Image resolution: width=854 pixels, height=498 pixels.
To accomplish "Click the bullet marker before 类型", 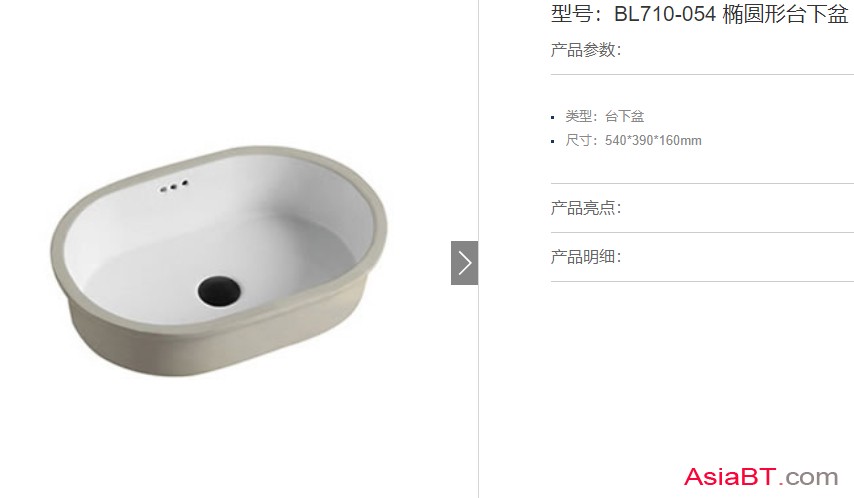I will click(553, 117).
